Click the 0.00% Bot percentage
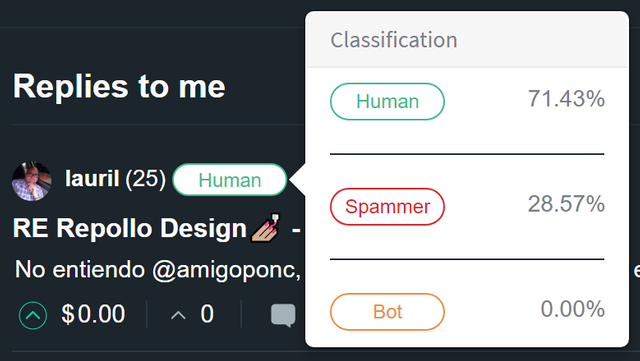Screen dimensions: 640x361 pyautogui.click(x=573, y=309)
